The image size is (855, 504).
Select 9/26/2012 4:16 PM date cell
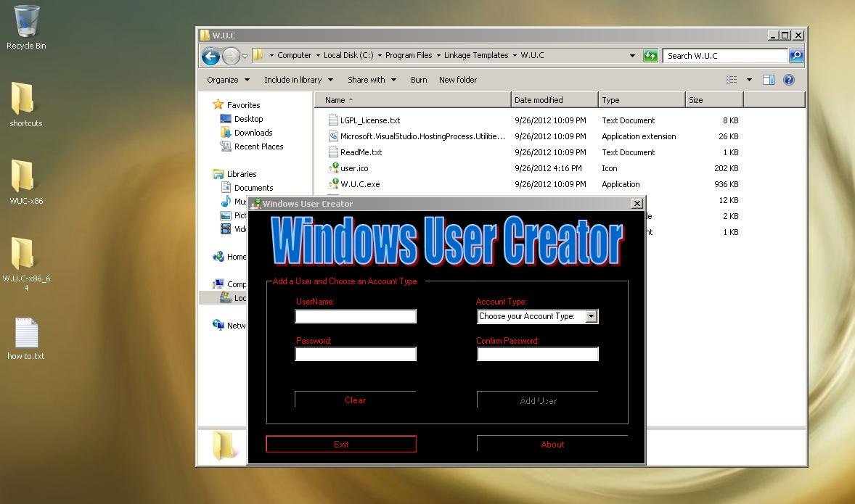pyautogui.click(x=548, y=168)
